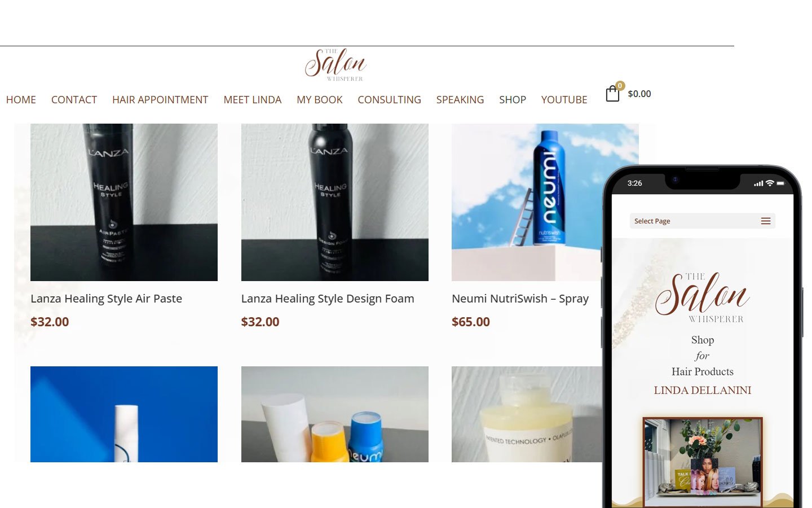Go to the HOME menu item
The height and width of the screenshot is (508, 812).
coord(21,100)
